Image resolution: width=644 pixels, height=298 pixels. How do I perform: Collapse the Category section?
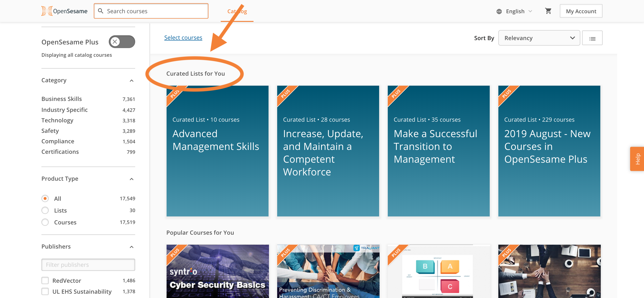(x=132, y=81)
